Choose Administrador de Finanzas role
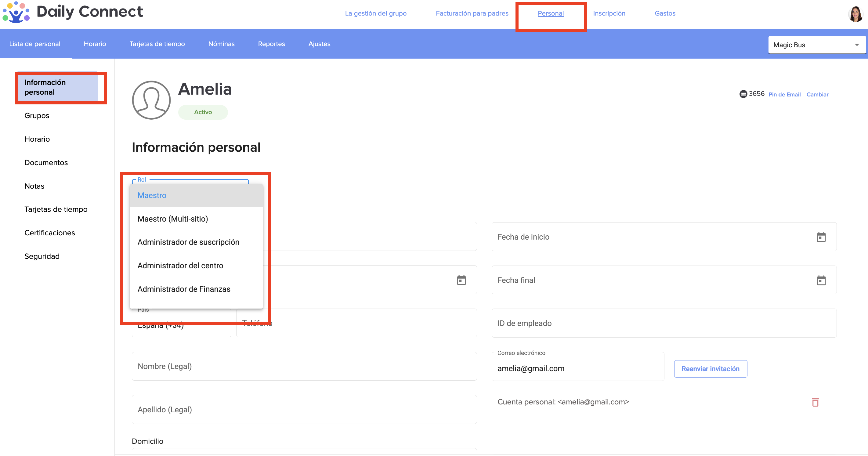Viewport: 868px width, 456px height. [184, 289]
